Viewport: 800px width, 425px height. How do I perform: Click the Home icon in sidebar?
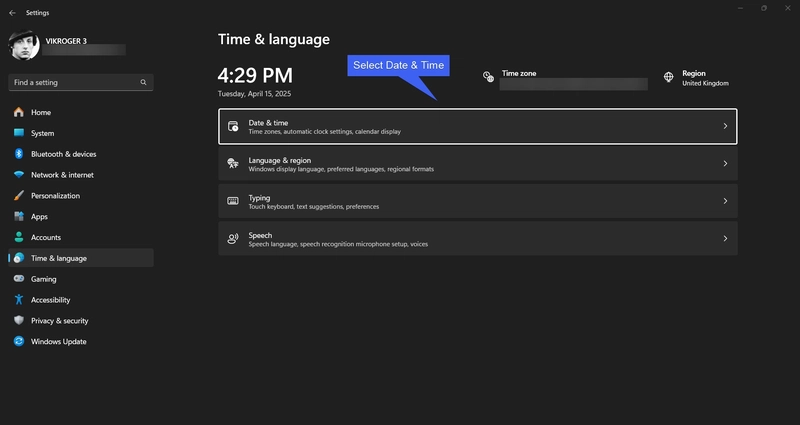[18, 112]
